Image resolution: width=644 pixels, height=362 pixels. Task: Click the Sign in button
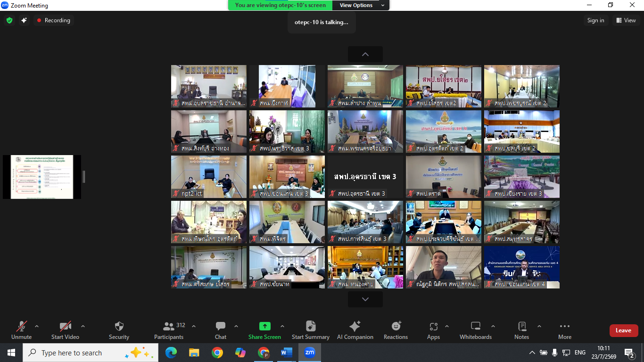point(595,20)
